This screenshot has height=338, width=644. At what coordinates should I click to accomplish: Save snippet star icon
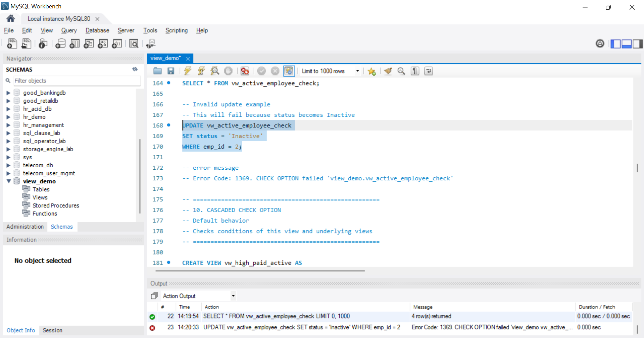(371, 71)
